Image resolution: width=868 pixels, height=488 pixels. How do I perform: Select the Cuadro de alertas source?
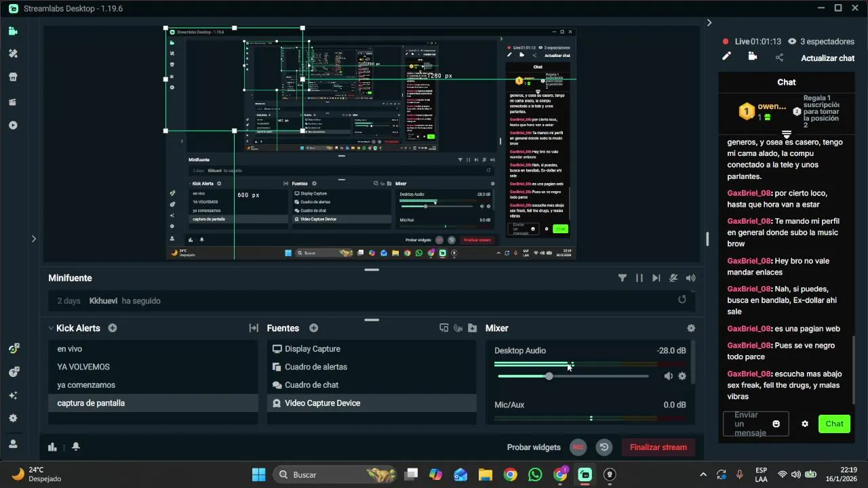(372, 367)
